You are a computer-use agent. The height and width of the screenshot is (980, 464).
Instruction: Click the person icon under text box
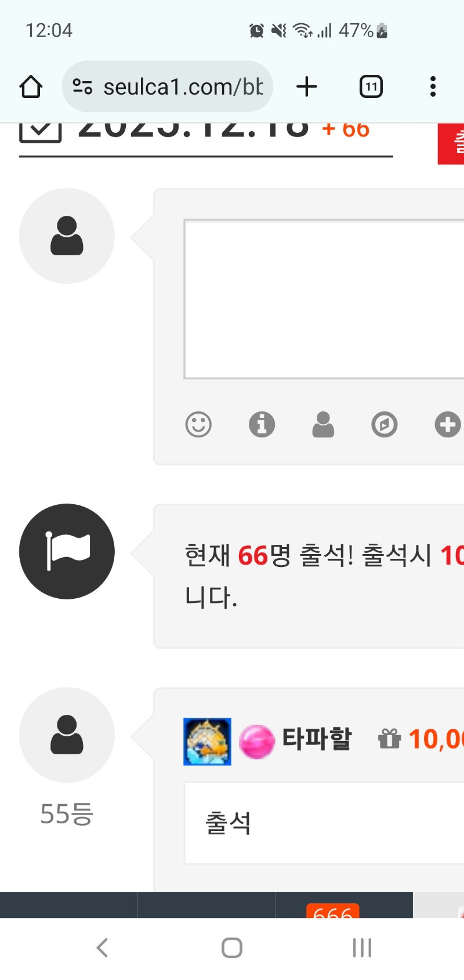[323, 425]
